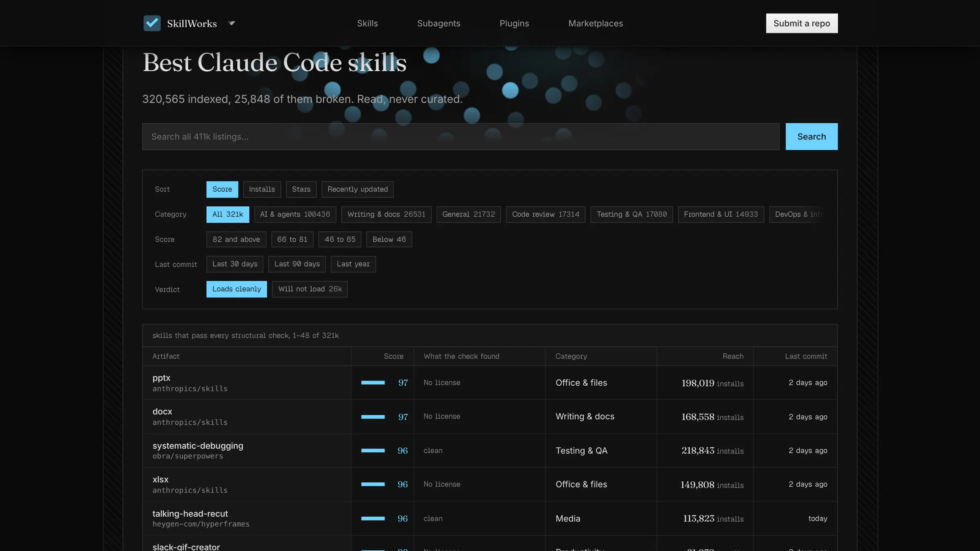Open the docx skill listing
Viewport: 980px width, 551px height.
(x=162, y=411)
